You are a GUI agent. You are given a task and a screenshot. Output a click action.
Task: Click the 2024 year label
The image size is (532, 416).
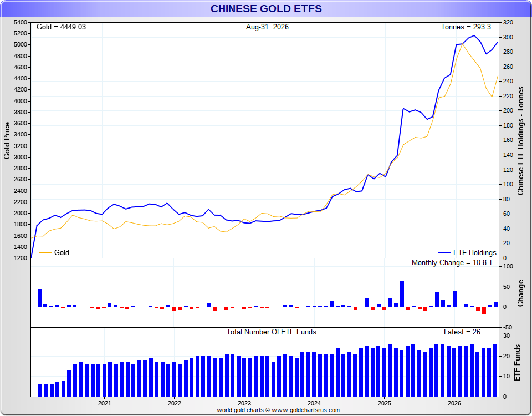click(314, 403)
